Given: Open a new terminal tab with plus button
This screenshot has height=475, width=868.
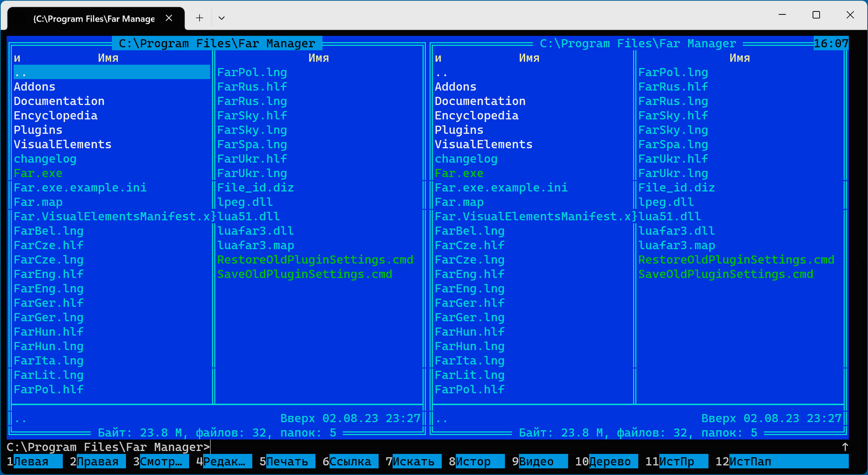Looking at the screenshot, I should click(199, 18).
